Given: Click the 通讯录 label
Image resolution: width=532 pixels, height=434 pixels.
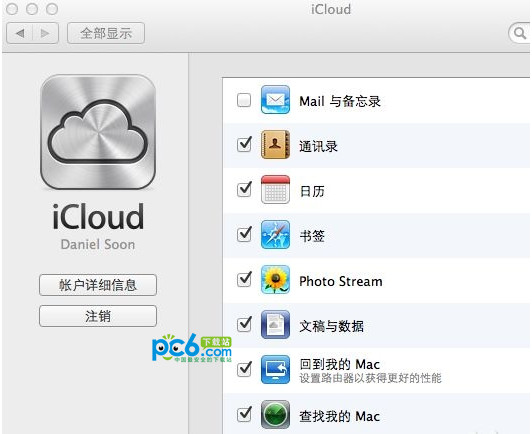Looking at the screenshot, I should point(318,146).
